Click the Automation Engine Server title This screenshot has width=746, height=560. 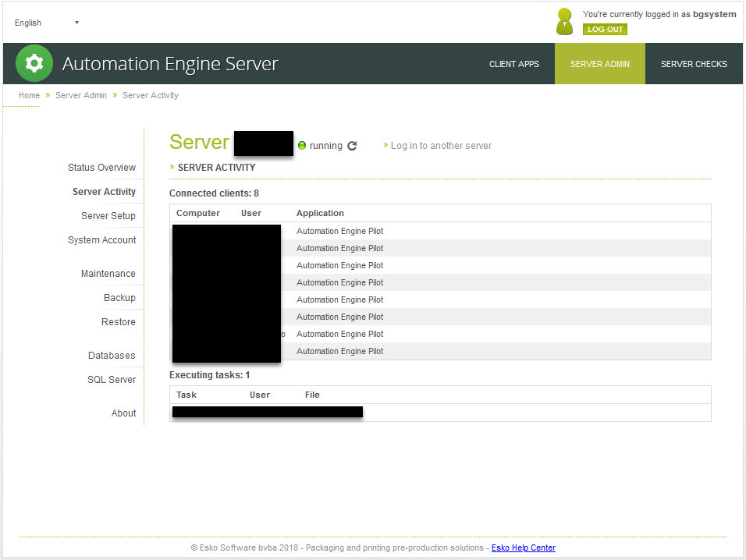click(x=170, y=64)
